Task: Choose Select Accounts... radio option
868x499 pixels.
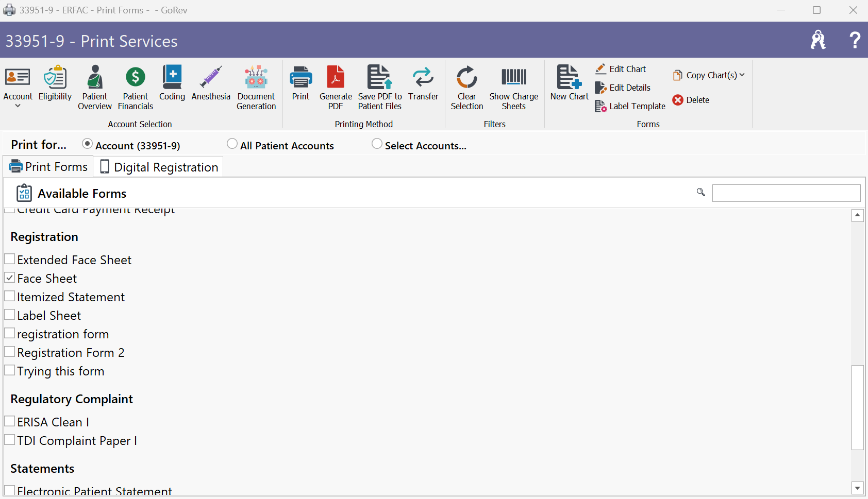Action: (x=377, y=144)
